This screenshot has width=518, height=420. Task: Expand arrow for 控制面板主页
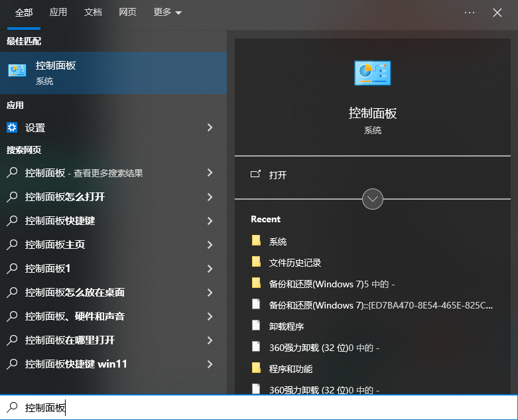click(210, 245)
